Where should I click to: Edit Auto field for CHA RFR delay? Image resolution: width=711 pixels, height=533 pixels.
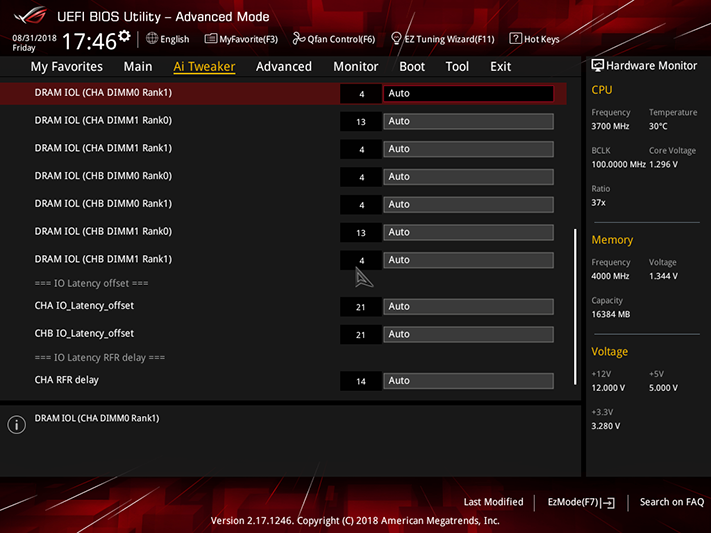click(468, 381)
